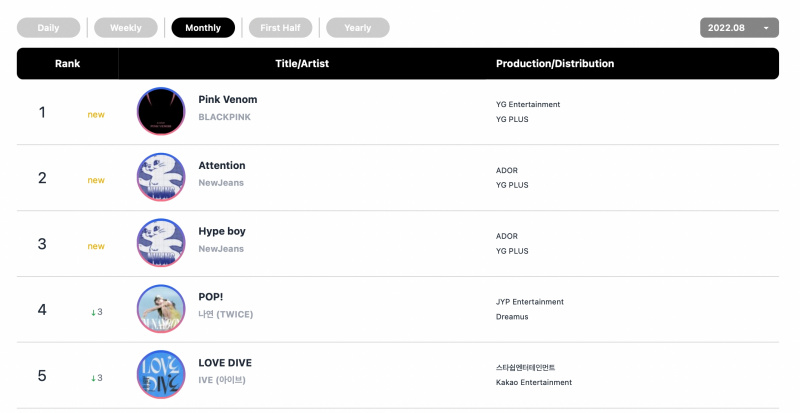Open the 2022.08 date dropdown
Viewport: 800px width, 413px height.
739,28
